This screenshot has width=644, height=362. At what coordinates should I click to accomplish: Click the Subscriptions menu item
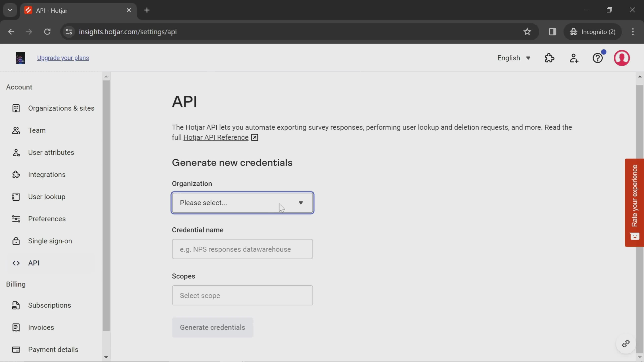pos(49,305)
